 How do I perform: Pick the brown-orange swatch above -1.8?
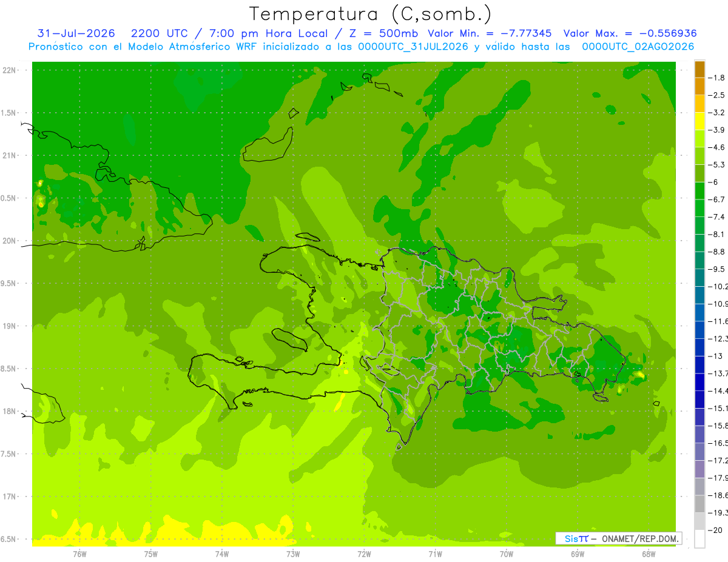click(699, 69)
